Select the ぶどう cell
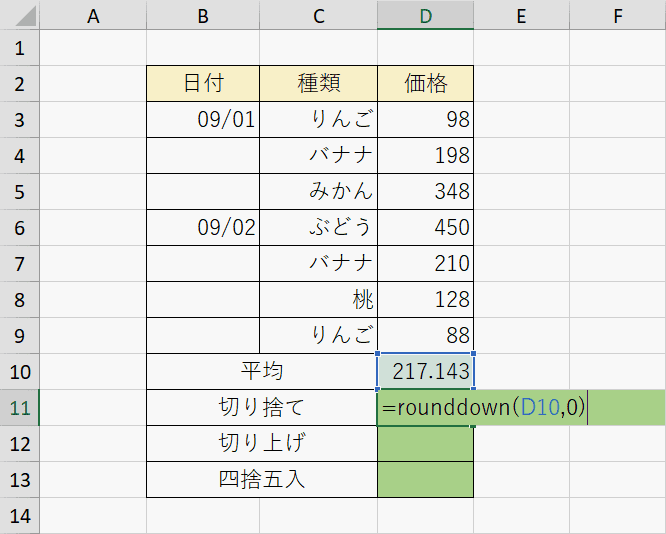The height and width of the screenshot is (534, 666). pyautogui.click(x=319, y=228)
